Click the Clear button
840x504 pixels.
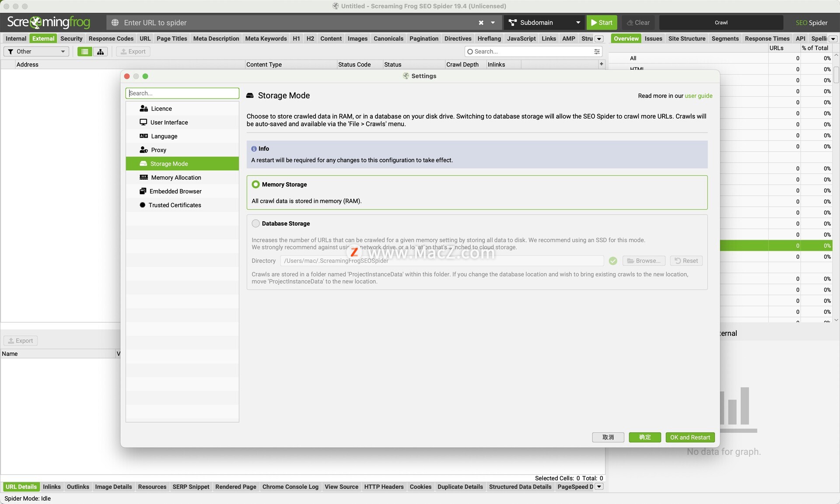tap(638, 23)
